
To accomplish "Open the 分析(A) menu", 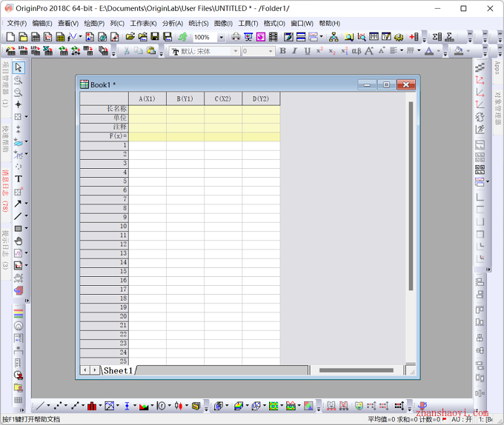I will tap(172, 24).
